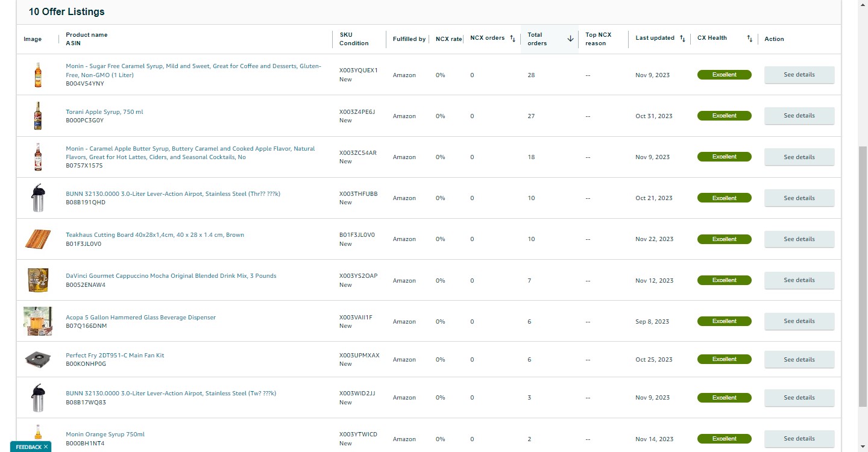The image size is (868, 452).
Task: Open the BUNN Airpot (Thr?? ???k) product link
Action: click(x=173, y=193)
